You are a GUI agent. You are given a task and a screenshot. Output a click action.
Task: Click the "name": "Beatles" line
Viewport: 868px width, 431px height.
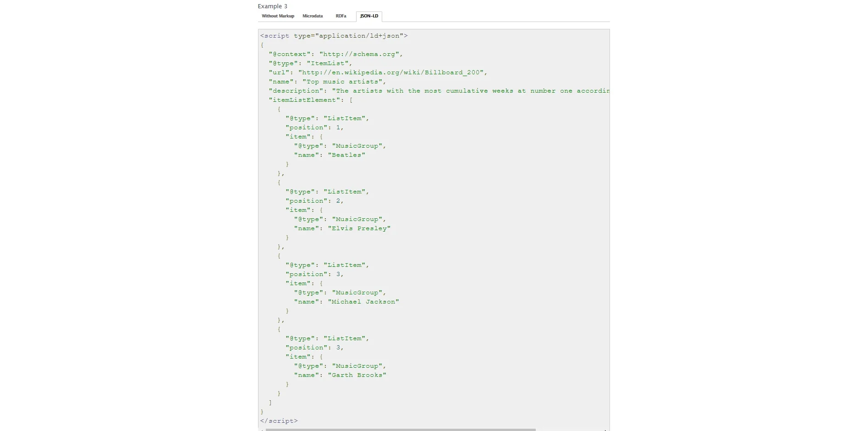(x=330, y=155)
